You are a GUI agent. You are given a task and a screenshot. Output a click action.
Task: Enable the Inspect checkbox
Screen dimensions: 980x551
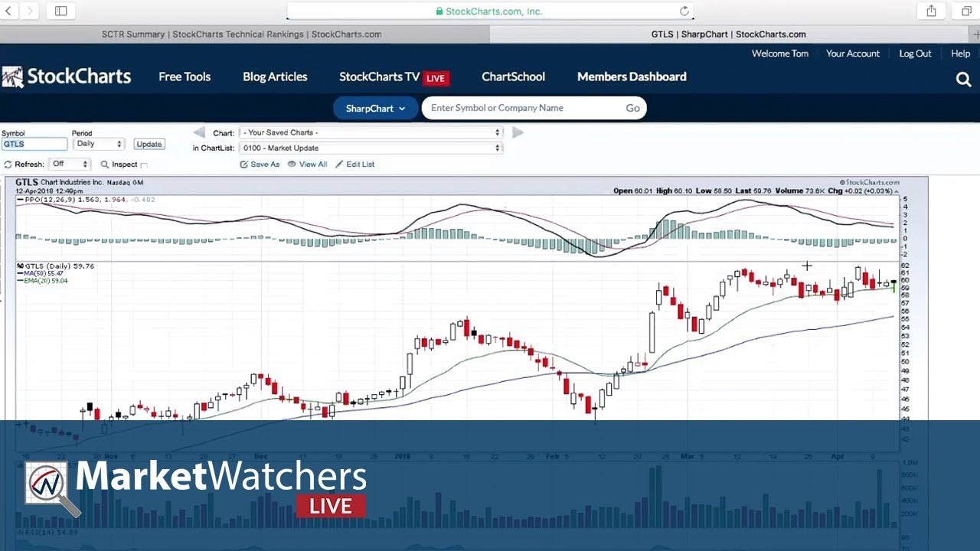tap(144, 165)
